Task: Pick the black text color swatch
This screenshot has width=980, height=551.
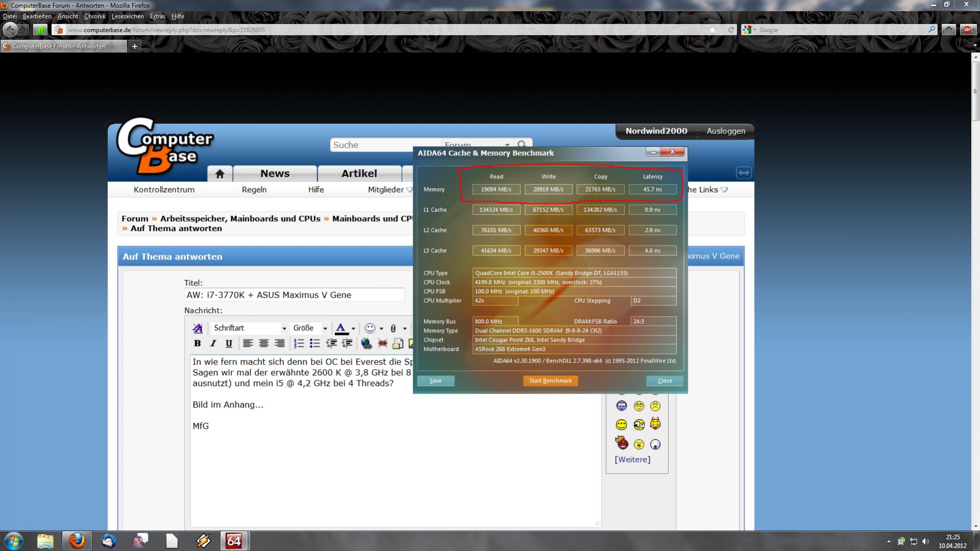Action: (x=341, y=328)
